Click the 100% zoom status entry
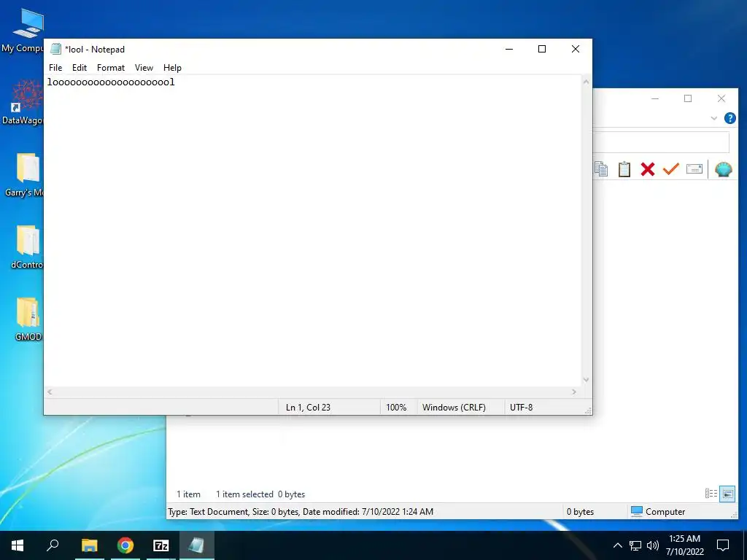Screen dimensions: 747x560 click(396, 407)
